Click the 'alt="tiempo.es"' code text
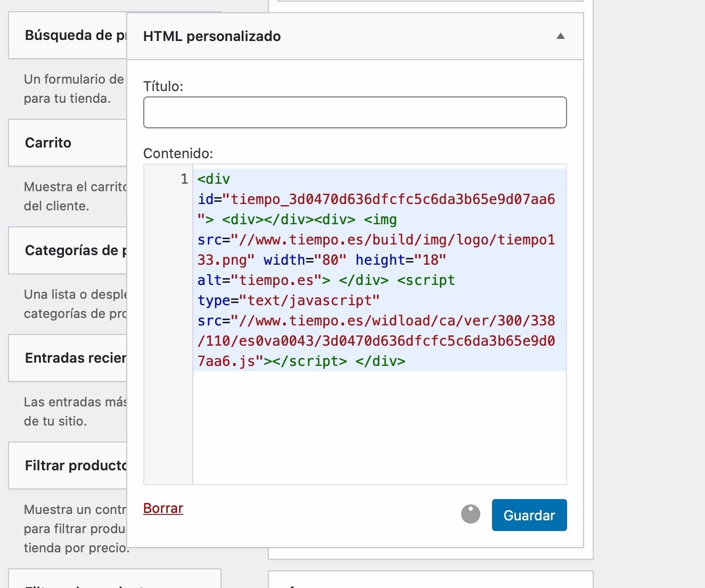This screenshot has width=705, height=588. [x=264, y=280]
